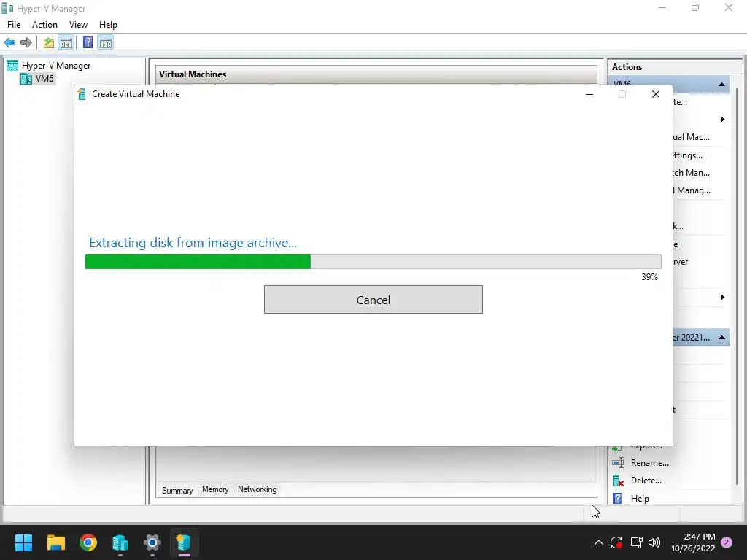Click the Help icon in the Actions pane
The width and height of the screenshot is (747, 560).
(618, 498)
